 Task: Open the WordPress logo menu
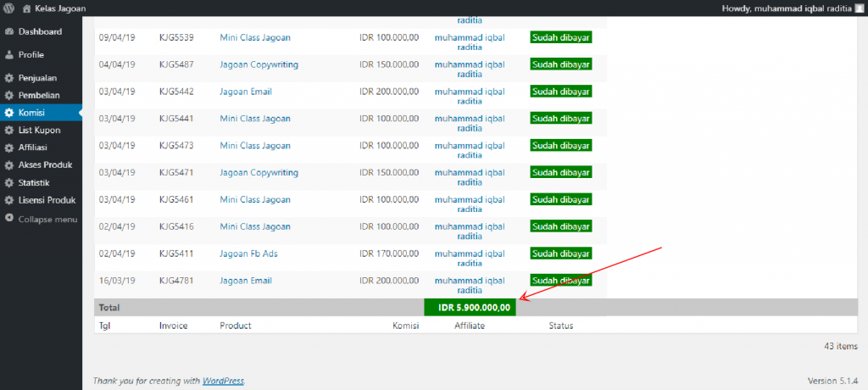point(8,8)
